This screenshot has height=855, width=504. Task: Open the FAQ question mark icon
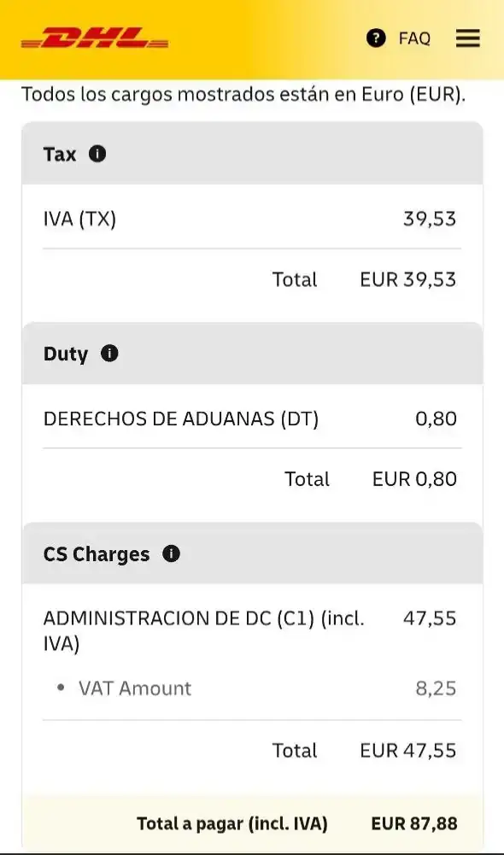pyautogui.click(x=376, y=38)
